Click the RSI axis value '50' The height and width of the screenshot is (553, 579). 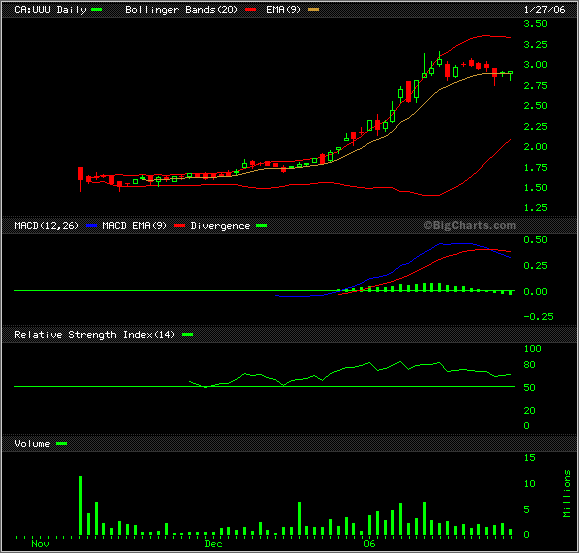point(530,388)
